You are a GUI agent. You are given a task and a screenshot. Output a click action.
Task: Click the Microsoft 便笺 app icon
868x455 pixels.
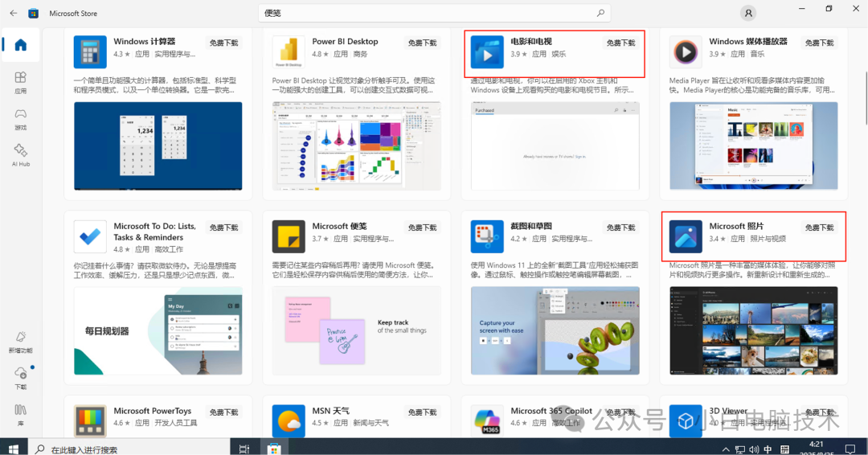click(x=289, y=236)
